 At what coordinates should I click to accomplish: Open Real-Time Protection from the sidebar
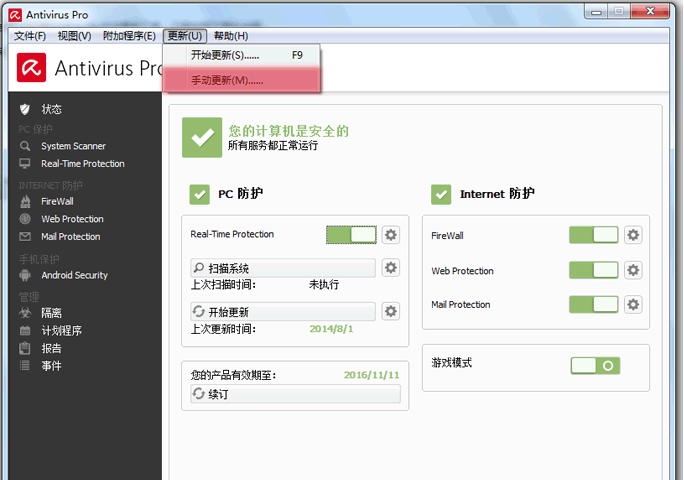(85, 164)
